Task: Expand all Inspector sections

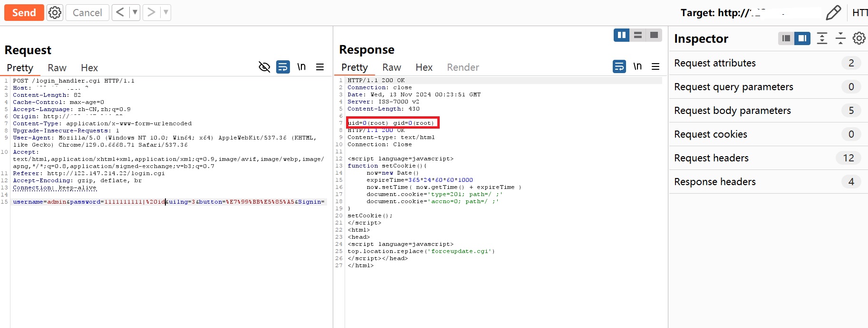Action: tap(822, 38)
